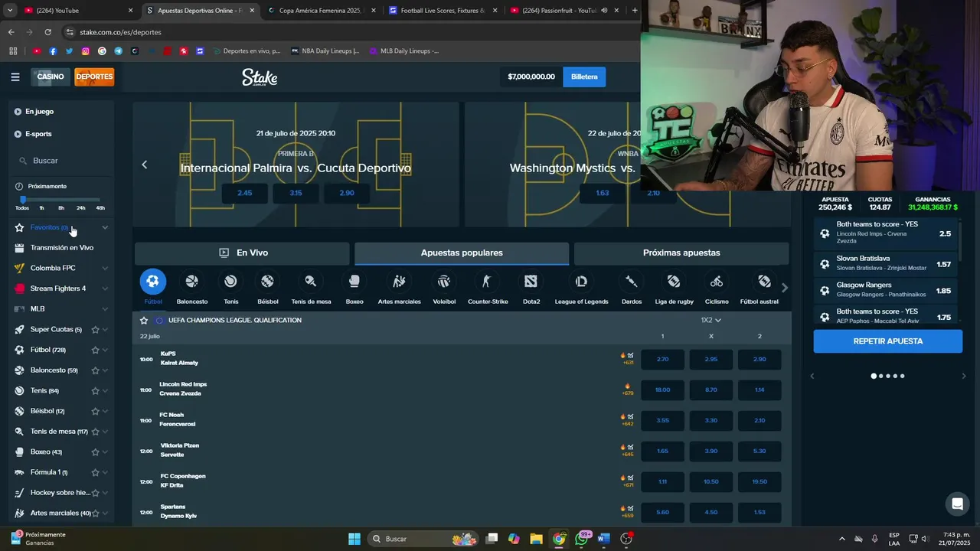The height and width of the screenshot is (551, 980).
Task: Switch to Copa América Femenina browser tab
Action: [319, 11]
